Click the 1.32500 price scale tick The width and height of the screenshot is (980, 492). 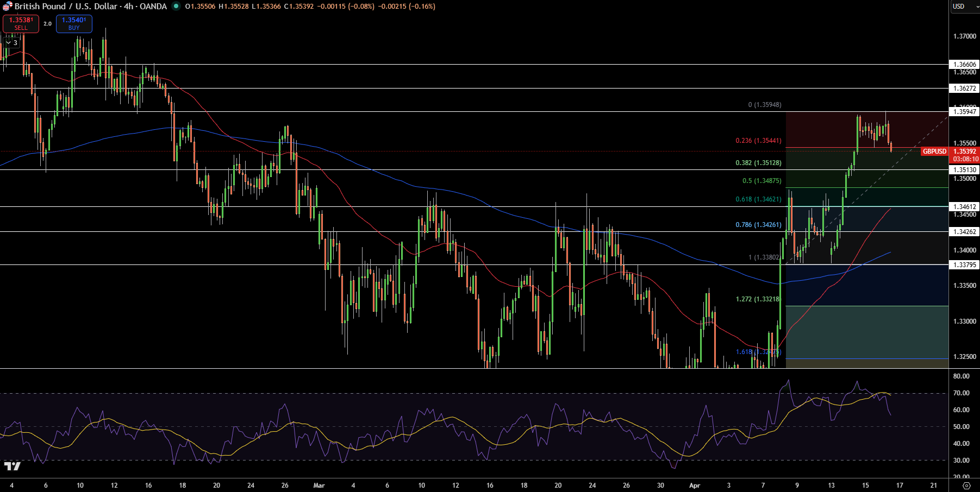964,357
